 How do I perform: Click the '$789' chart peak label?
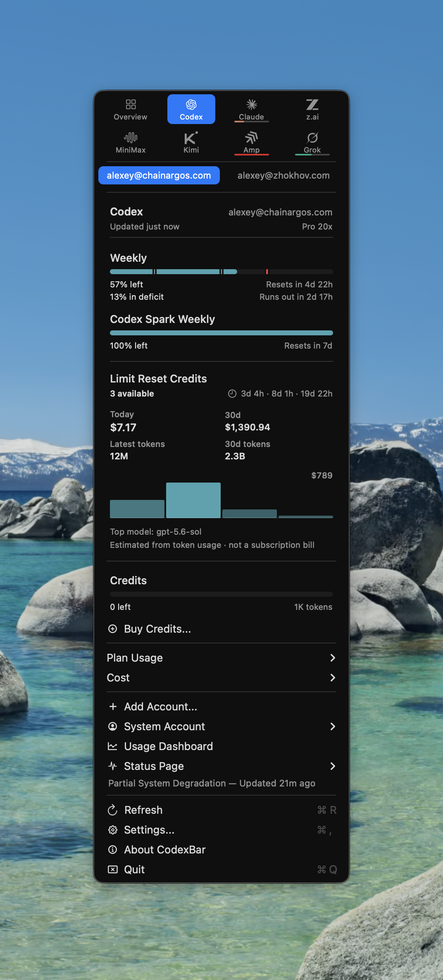click(322, 476)
